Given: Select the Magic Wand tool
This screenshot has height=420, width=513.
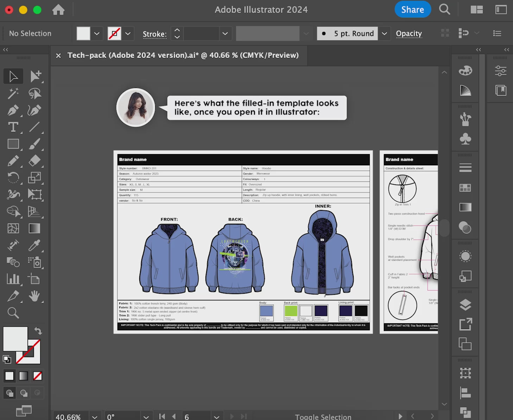Looking at the screenshot, I should point(13,93).
